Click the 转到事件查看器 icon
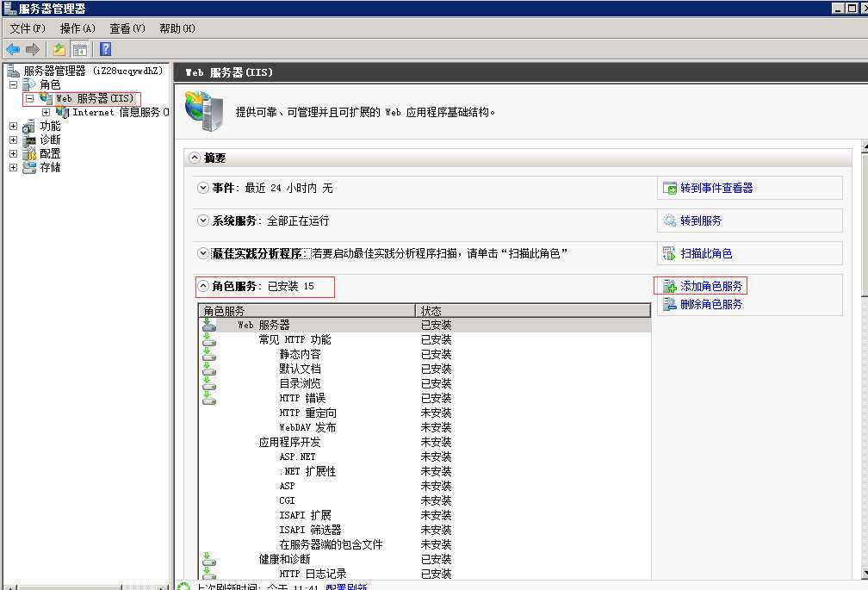868x590 pixels. 670,188
